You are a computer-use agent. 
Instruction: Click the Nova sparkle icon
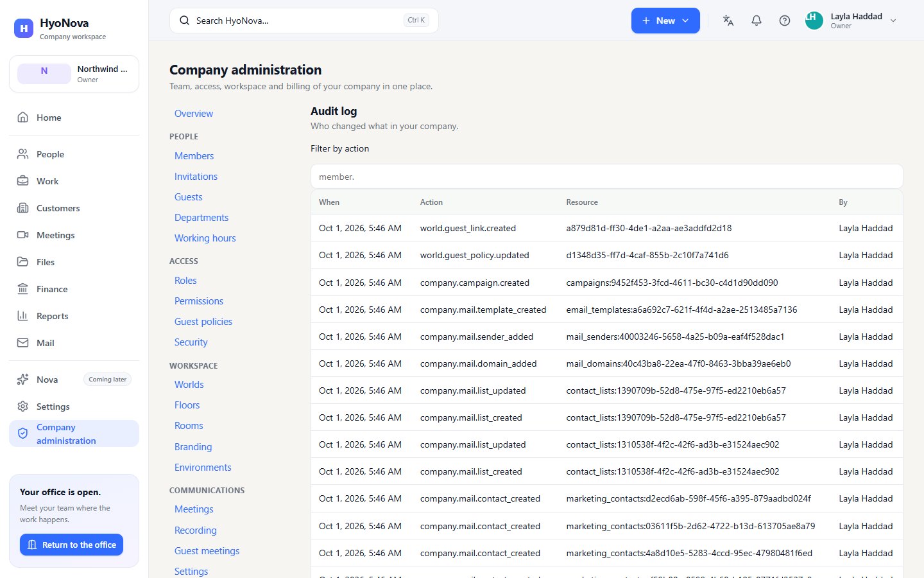[23, 380]
